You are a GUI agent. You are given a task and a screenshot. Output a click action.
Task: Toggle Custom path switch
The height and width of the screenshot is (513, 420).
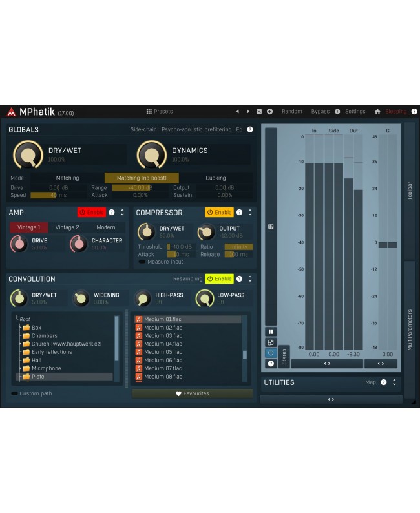point(14,393)
